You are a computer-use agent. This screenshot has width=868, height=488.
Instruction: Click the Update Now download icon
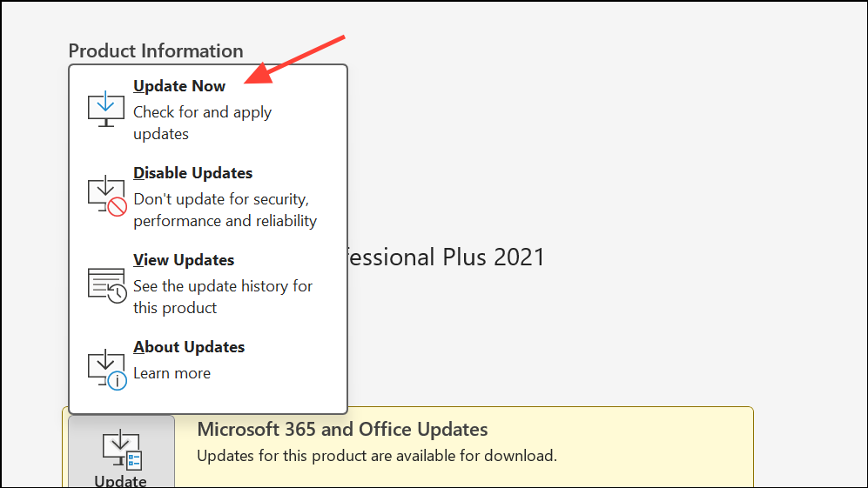coord(107,109)
